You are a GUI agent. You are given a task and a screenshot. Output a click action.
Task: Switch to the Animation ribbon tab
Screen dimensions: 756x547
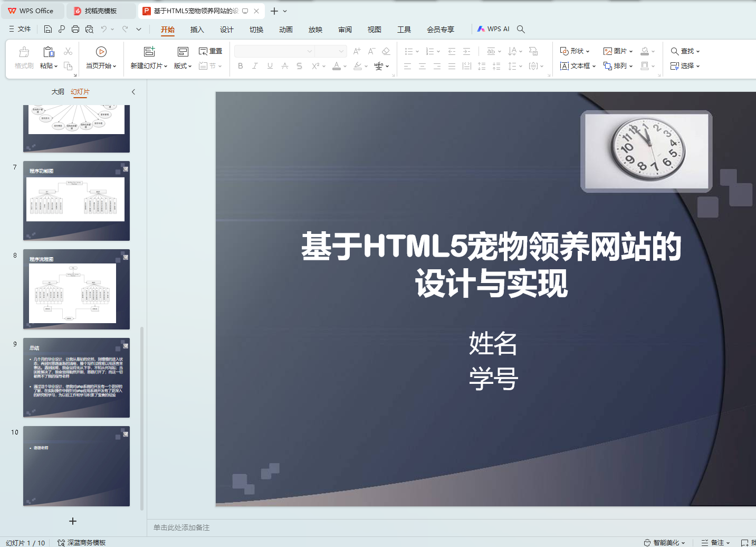coord(285,30)
